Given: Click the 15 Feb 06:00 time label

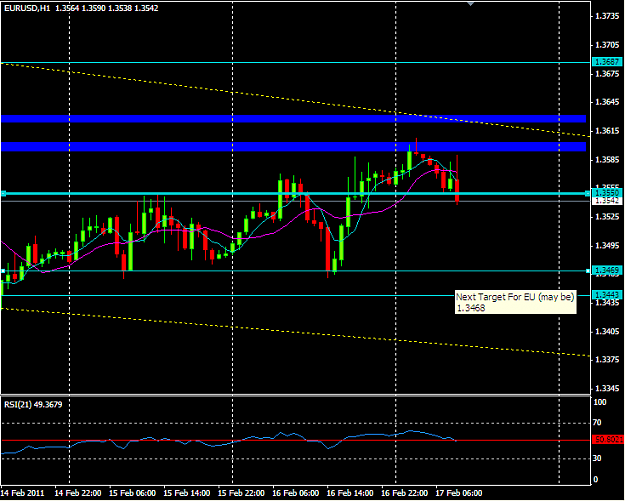Looking at the screenshot, I should [x=132, y=493].
